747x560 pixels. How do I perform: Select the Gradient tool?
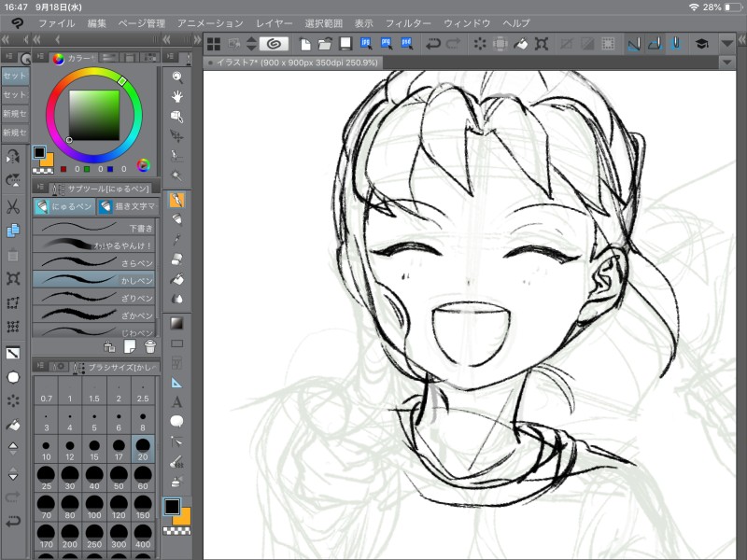tap(176, 323)
